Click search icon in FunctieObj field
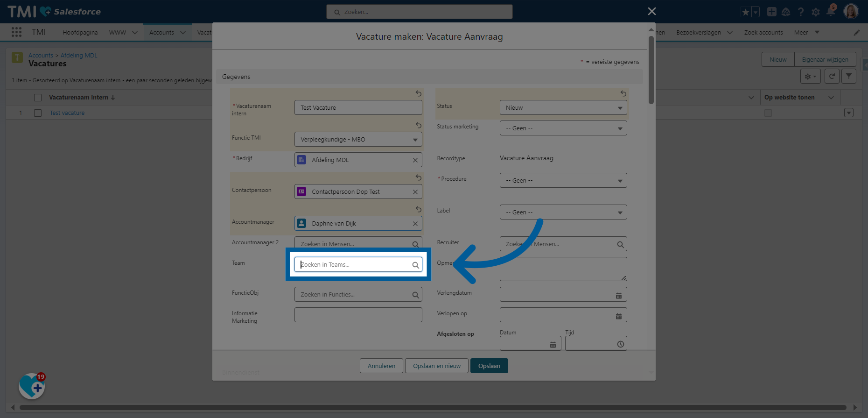This screenshot has width=868, height=418. (x=415, y=295)
